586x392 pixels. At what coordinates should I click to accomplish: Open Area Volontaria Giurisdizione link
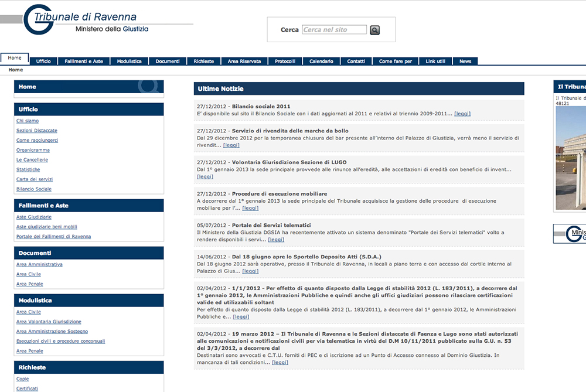49,321
